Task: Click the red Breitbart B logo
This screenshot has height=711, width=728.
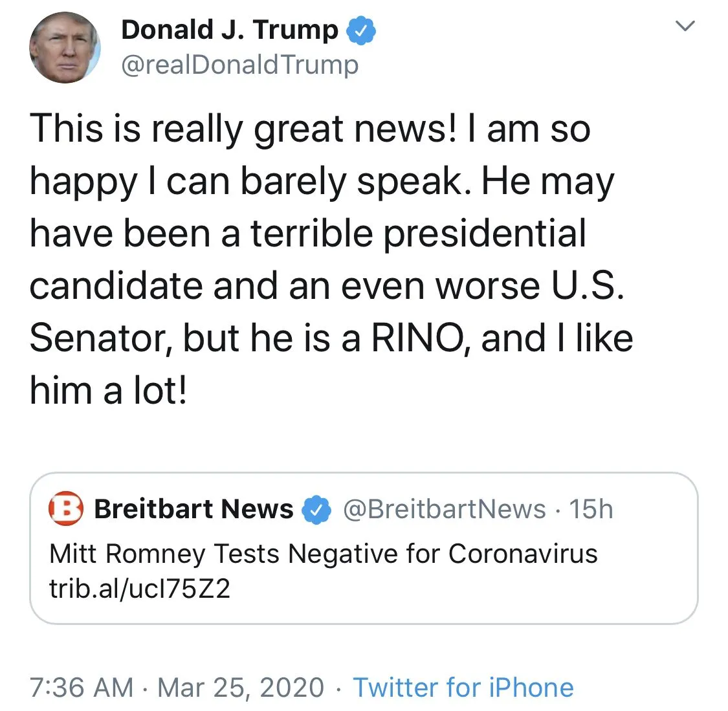Action: (x=66, y=509)
